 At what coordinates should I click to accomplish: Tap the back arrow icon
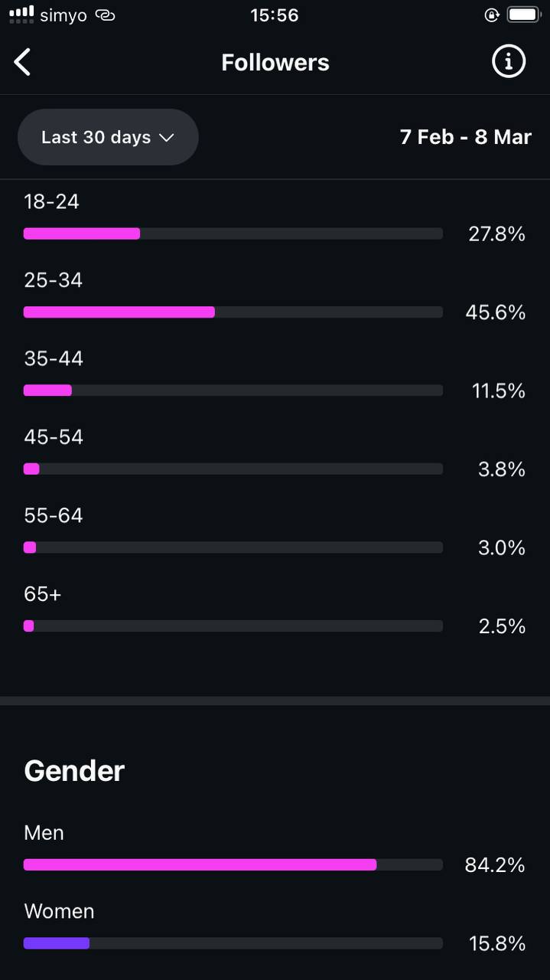coord(23,62)
